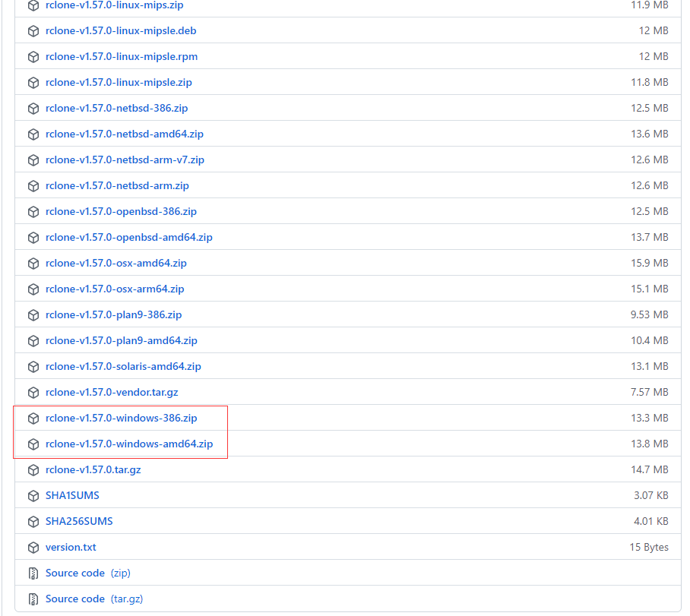
Task: Click package icon next to SHA256SUMS
Action: (x=33, y=522)
